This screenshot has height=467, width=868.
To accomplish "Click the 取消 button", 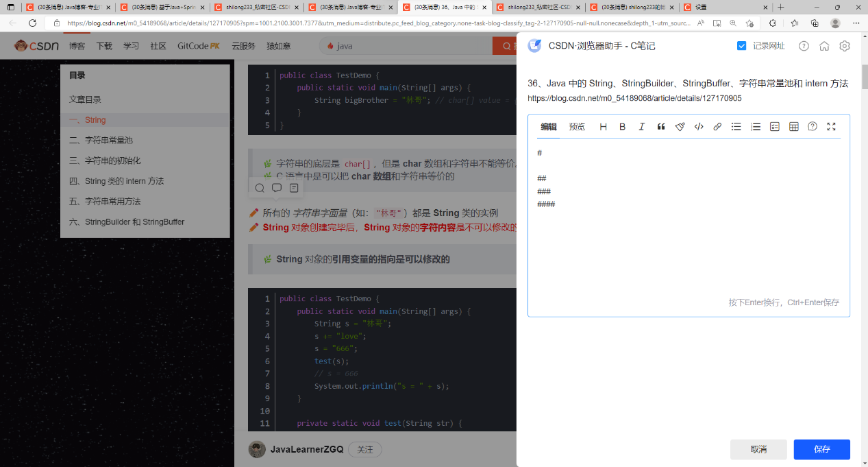I will click(x=758, y=449).
